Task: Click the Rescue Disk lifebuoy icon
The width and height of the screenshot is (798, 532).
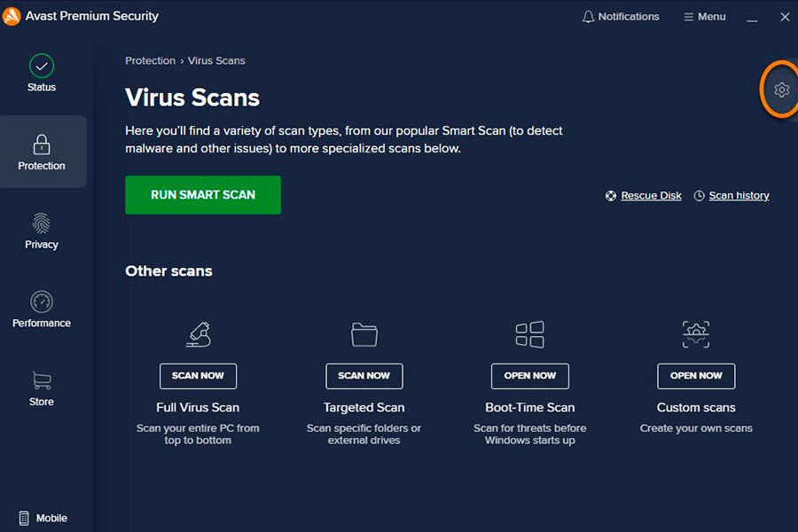Action: [611, 196]
